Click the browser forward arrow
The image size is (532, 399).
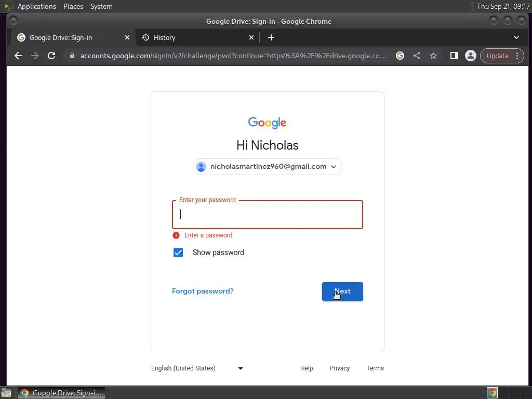click(35, 56)
